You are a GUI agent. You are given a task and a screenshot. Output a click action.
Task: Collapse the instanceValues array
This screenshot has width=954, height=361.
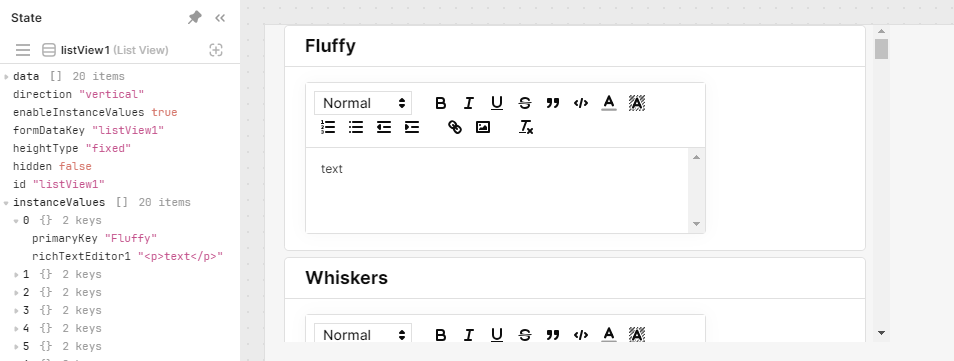tap(6, 203)
